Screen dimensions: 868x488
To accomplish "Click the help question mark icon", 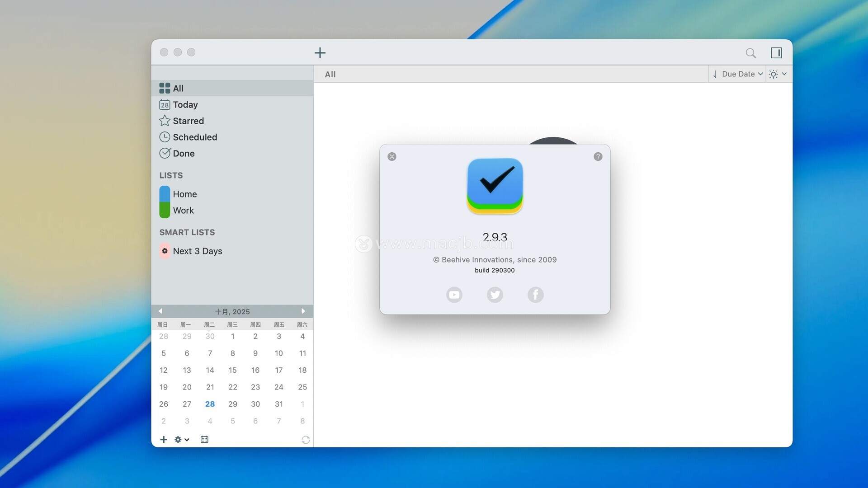I will click(598, 156).
